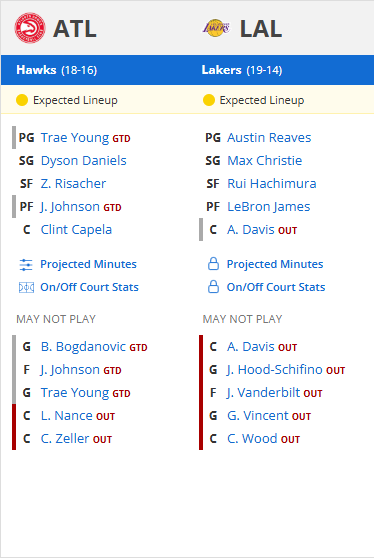The image size is (374, 558).
Task: Open Clint Capela player link
Action: 76,230
